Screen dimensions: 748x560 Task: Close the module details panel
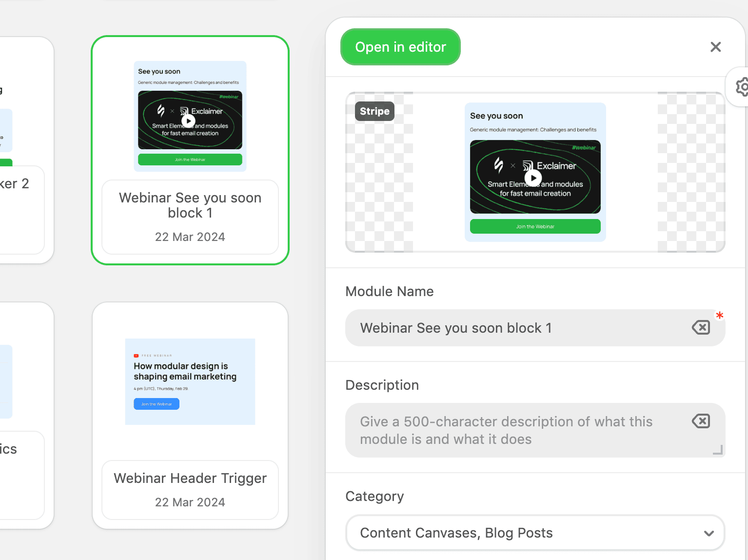click(x=715, y=47)
